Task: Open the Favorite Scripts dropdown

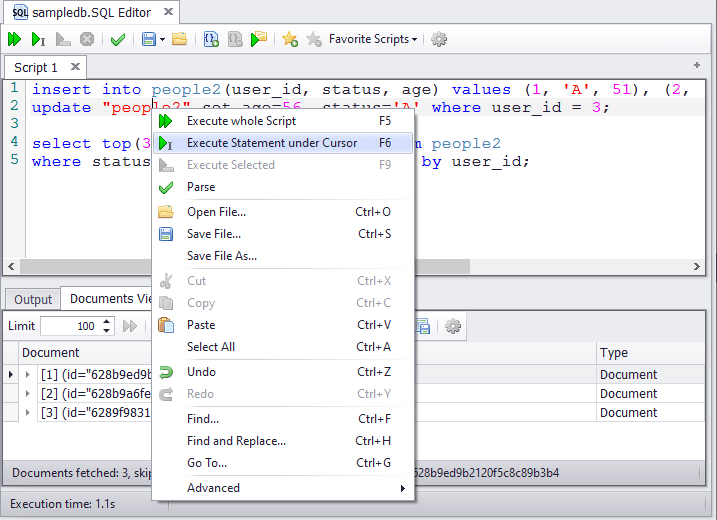Action: click(x=373, y=39)
